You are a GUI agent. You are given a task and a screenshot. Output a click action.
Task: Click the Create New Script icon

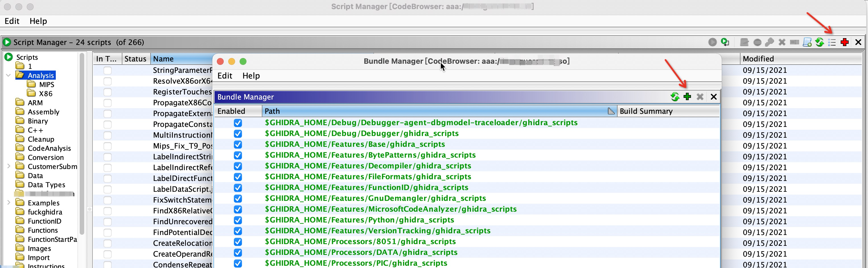tap(807, 42)
